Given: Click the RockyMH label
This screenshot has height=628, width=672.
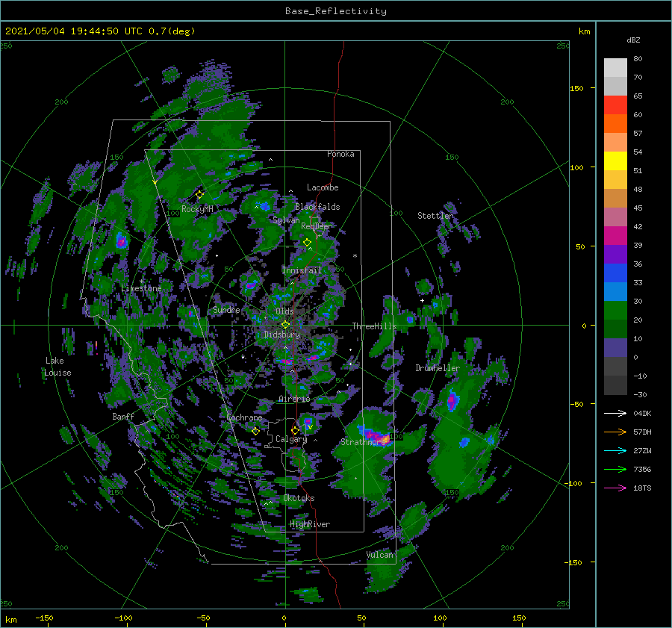Looking at the screenshot, I should [x=197, y=209].
